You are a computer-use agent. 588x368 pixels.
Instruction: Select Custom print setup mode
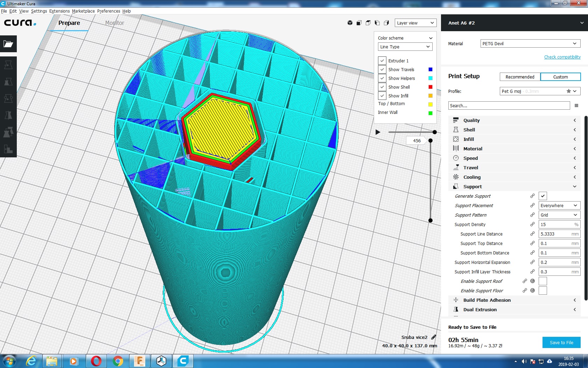coord(560,77)
